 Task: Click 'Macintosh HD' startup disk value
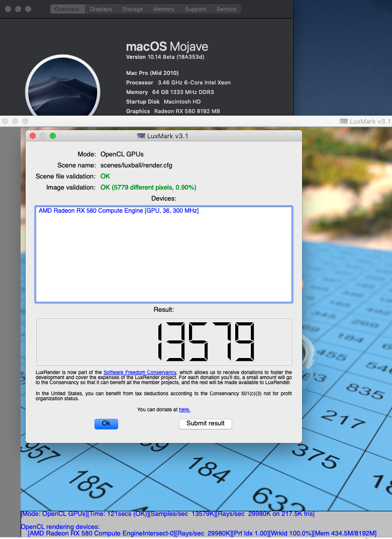pyautogui.click(x=182, y=102)
